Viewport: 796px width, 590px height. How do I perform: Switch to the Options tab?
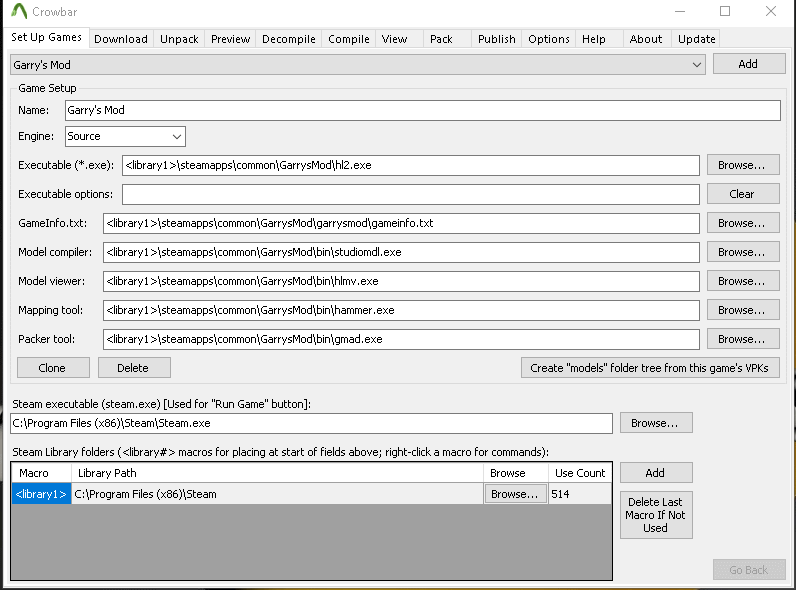click(x=549, y=39)
